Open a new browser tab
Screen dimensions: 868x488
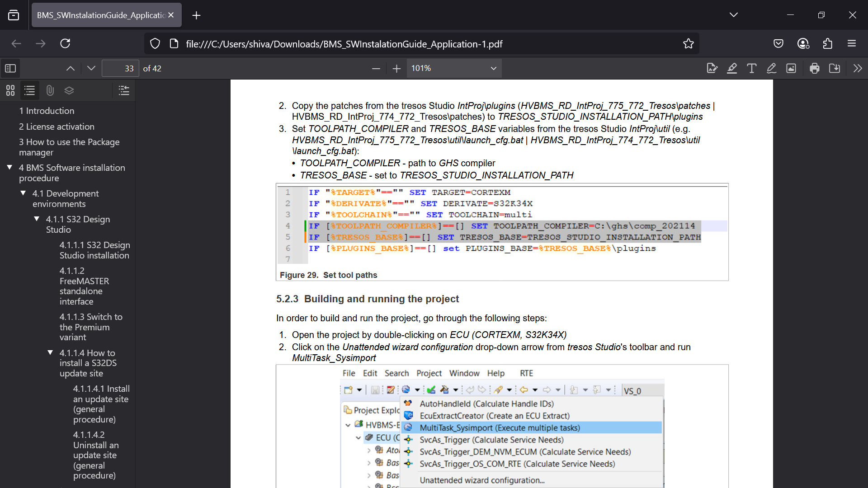click(196, 15)
